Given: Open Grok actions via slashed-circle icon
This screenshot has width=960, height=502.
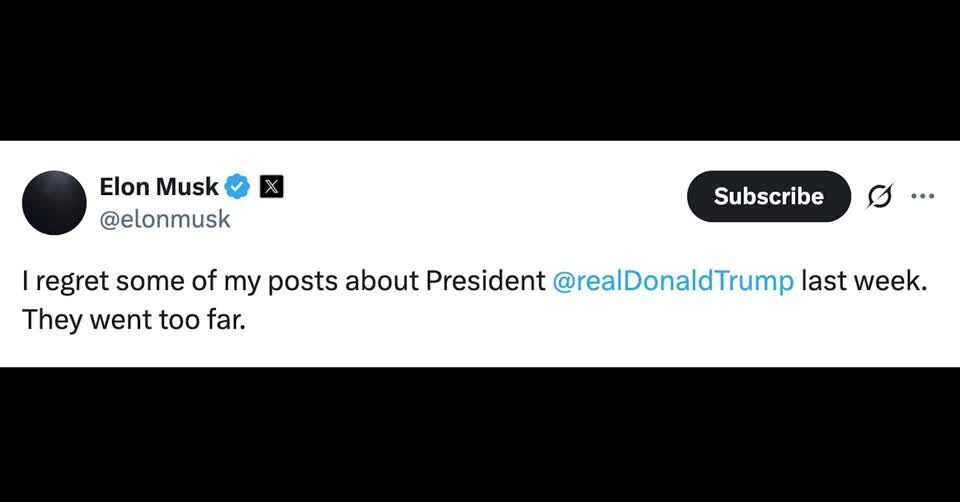Looking at the screenshot, I should tap(878, 198).
